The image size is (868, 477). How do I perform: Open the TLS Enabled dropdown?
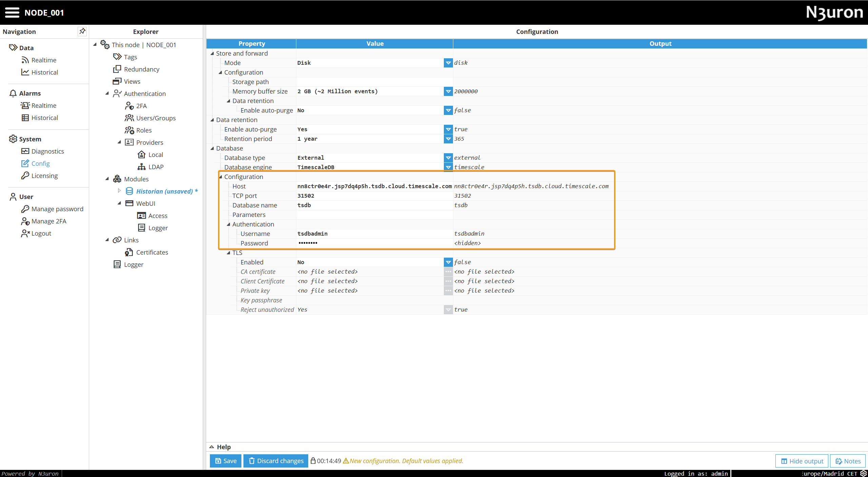click(x=448, y=262)
